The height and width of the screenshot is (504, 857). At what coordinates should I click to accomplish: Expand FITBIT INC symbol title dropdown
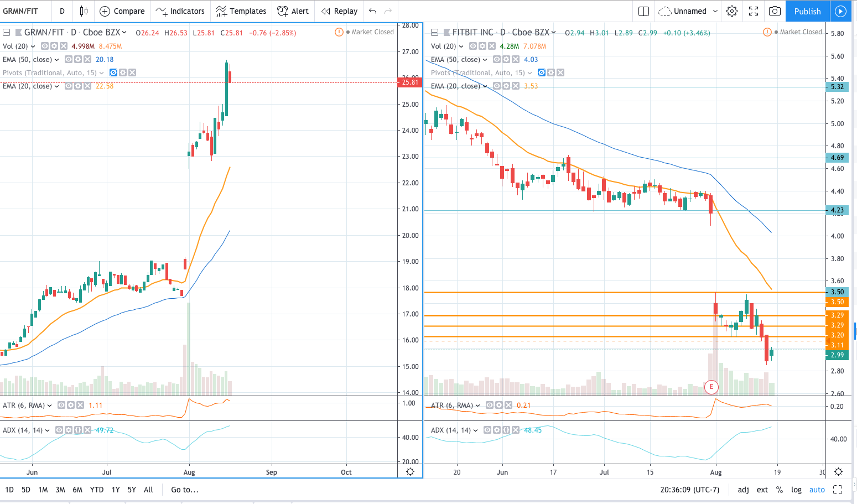(x=553, y=33)
